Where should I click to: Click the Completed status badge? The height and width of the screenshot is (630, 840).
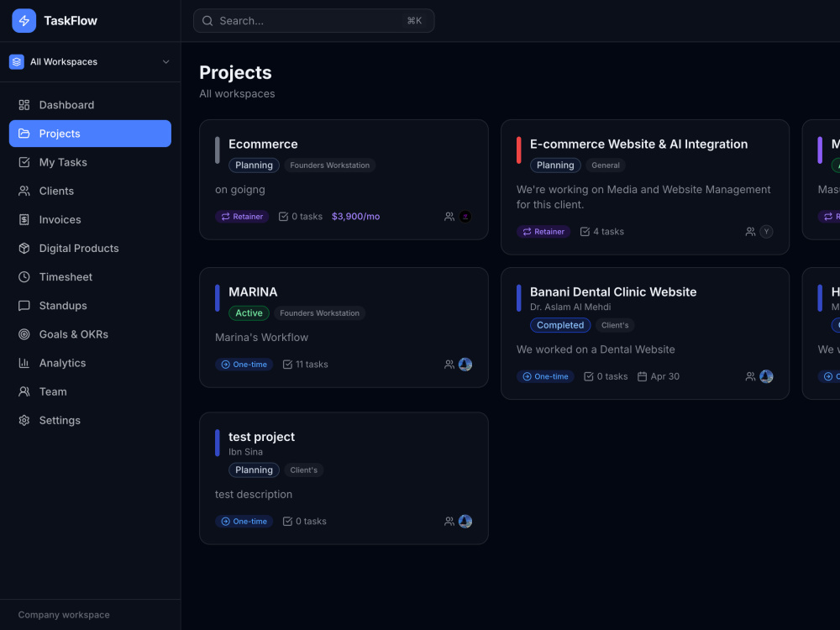pos(560,325)
